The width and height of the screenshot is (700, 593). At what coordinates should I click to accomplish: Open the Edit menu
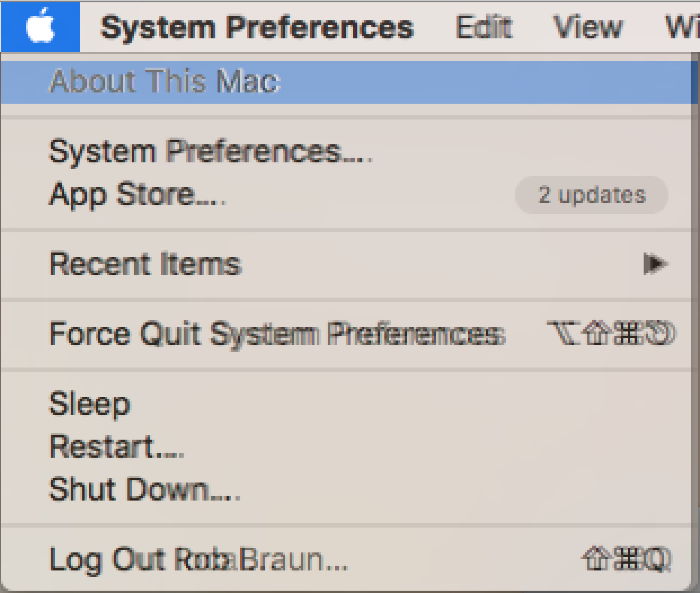[x=484, y=27]
